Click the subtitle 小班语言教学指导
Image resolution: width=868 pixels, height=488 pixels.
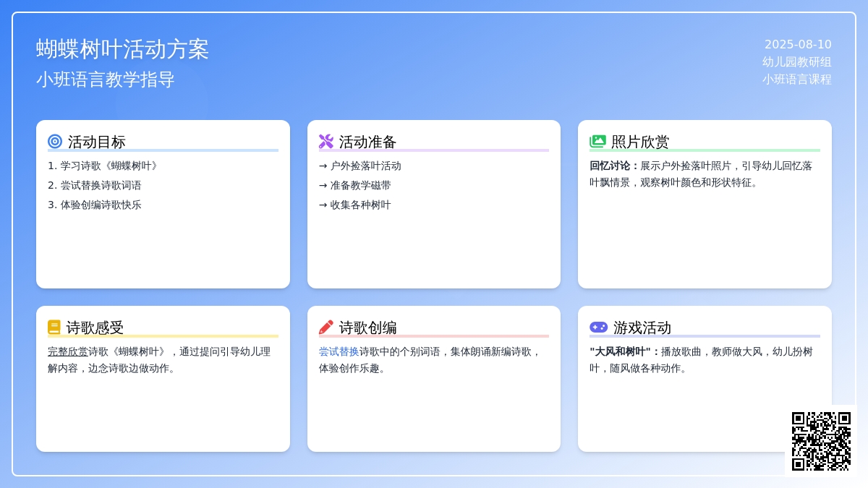(x=106, y=80)
